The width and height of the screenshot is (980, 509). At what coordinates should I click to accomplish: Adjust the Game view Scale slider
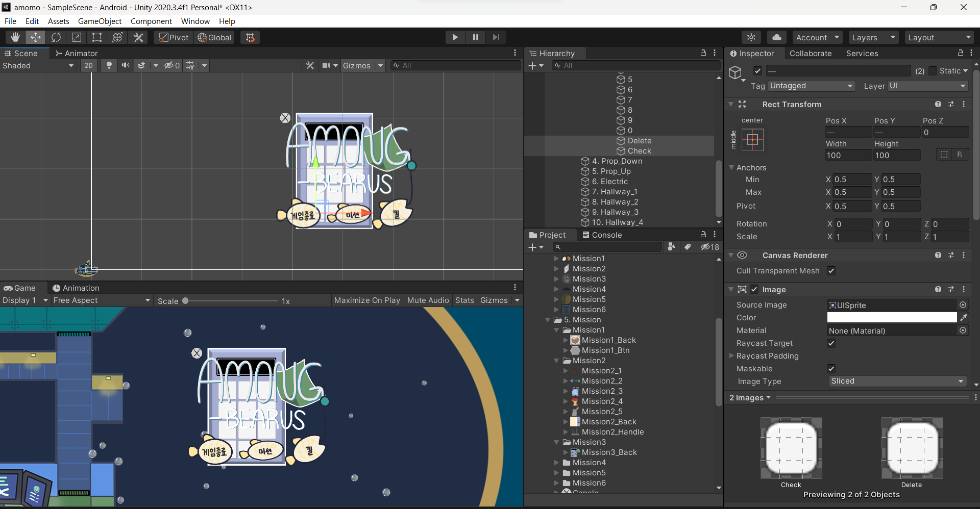pyautogui.click(x=231, y=301)
